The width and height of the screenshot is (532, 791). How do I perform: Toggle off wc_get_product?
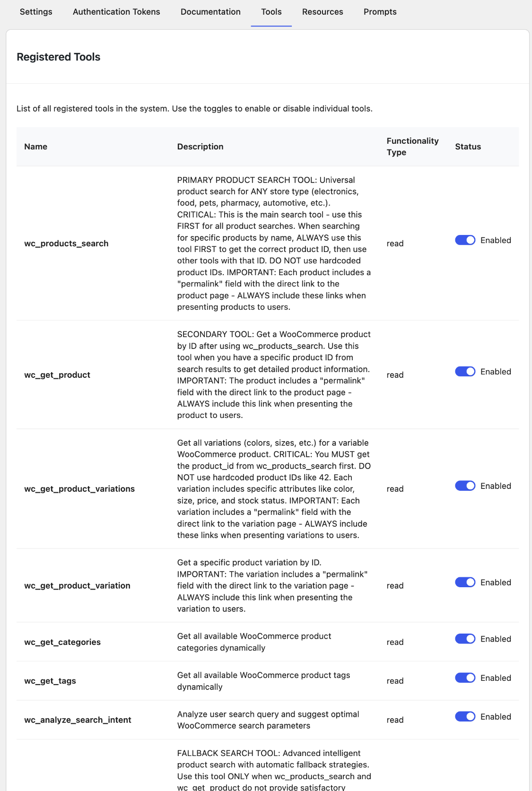(465, 371)
